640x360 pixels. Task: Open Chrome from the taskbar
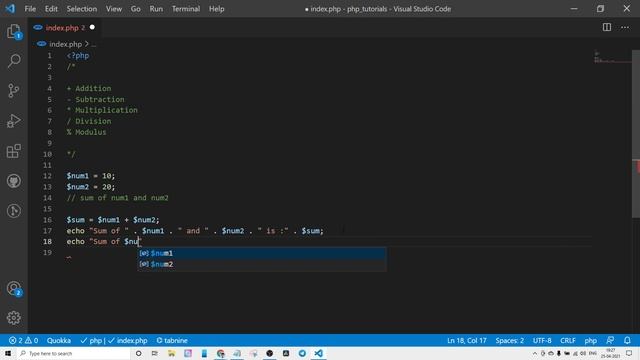click(220, 353)
